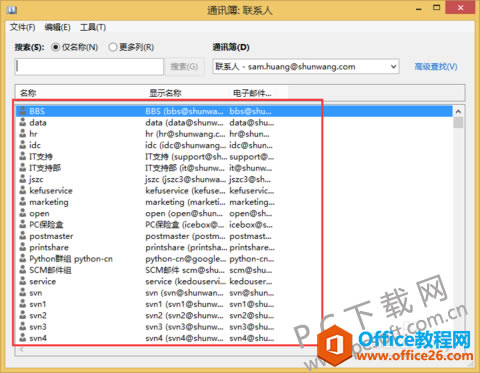Open the 高级查找(V) link
Screen dimensions: 480x373
tap(436, 67)
